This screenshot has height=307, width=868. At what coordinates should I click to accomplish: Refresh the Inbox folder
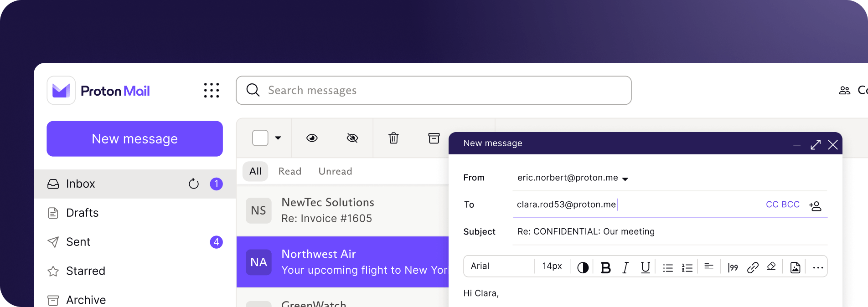tap(194, 184)
